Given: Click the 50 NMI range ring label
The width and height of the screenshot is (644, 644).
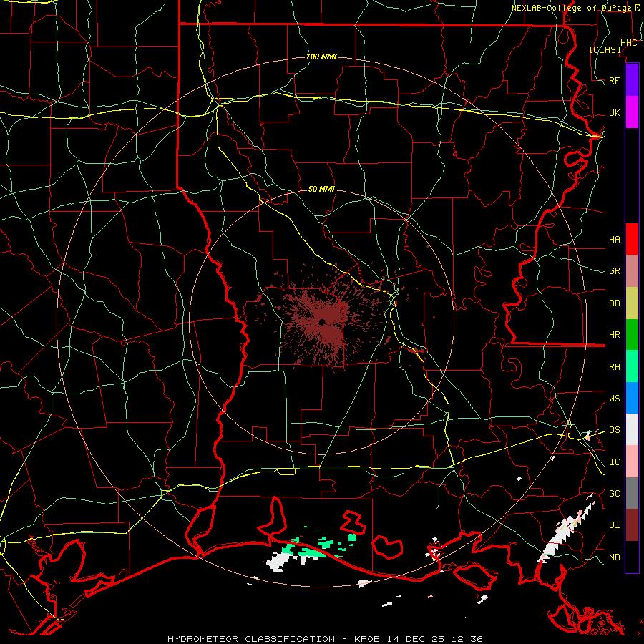Looking at the screenshot, I should coord(321,189).
